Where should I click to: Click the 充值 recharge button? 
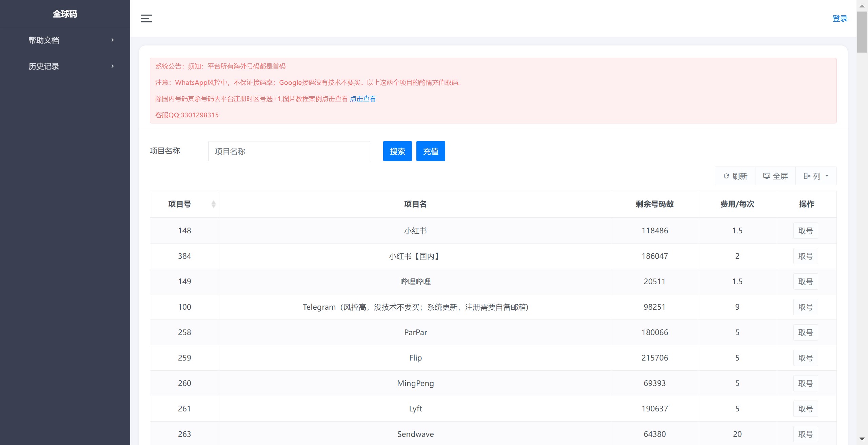(x=431, y=151)
